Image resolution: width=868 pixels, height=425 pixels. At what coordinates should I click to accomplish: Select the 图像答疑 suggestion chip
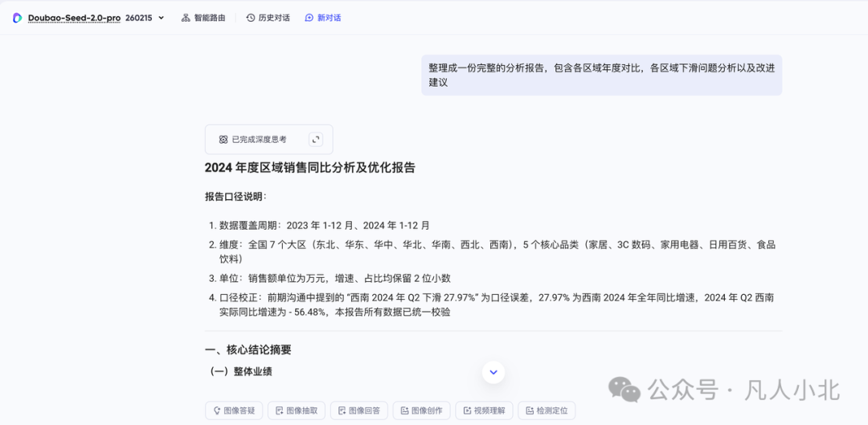tap(234, 411)
